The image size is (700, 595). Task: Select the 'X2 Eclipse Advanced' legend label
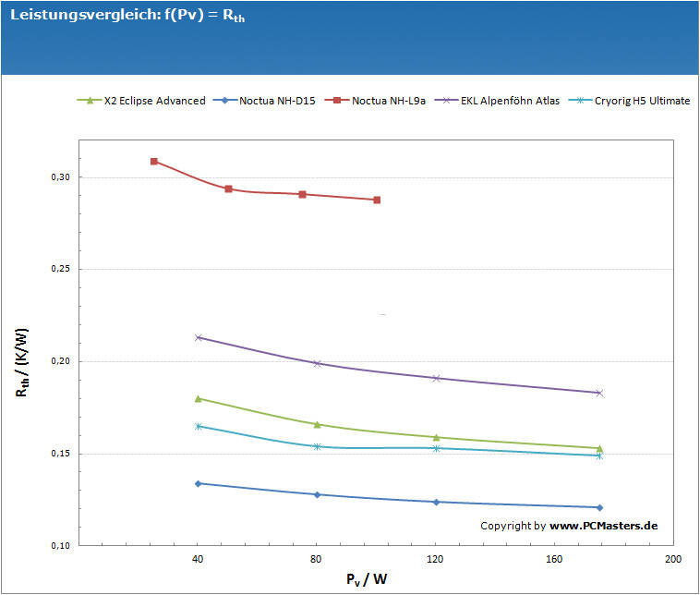coord(155,101)
